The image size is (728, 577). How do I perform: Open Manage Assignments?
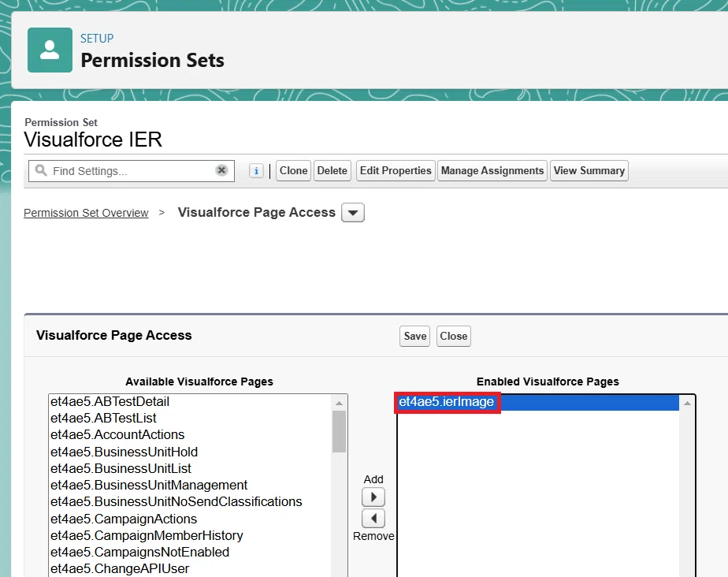tap(492, 170)
